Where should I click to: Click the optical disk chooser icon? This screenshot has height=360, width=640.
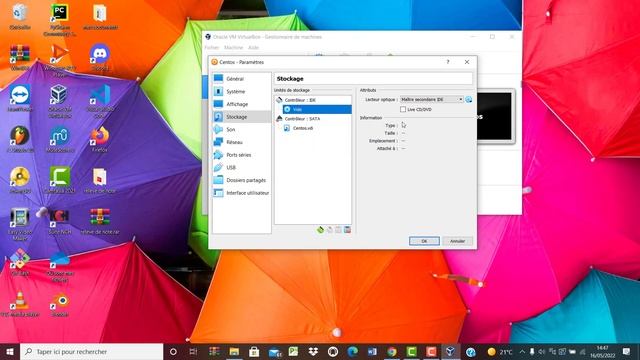(x=469, y=100)
